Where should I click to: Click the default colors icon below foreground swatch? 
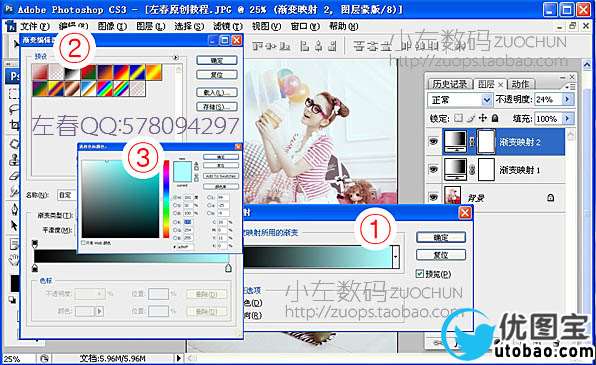tap(12, 300)
